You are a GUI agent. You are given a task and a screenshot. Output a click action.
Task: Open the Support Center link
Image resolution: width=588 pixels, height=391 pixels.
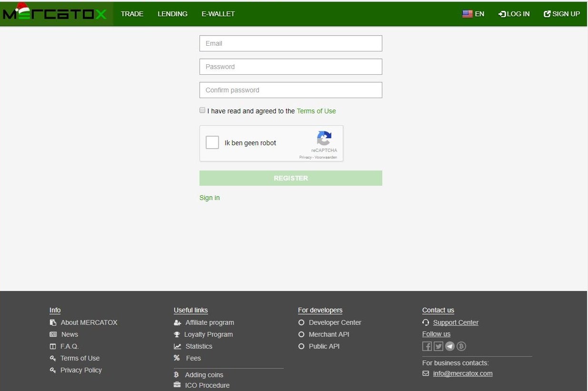click(x=456, y=322)
